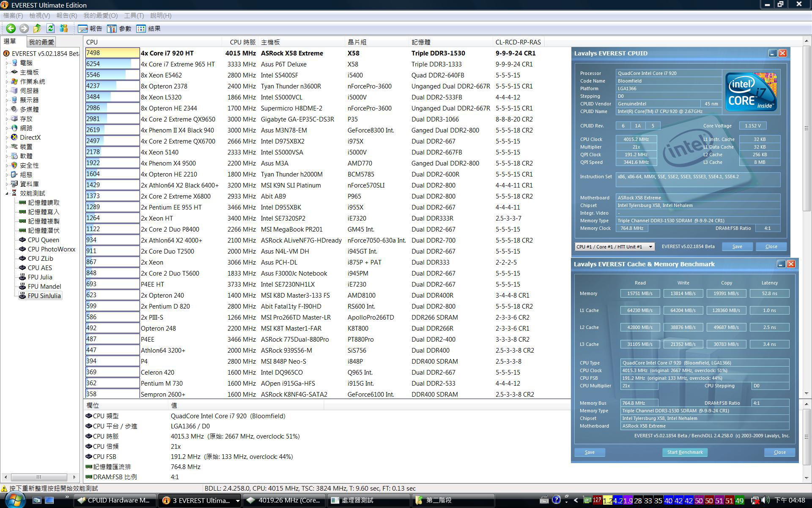Viewport: 812px width, 508px height.
Task: Open the 檢視(V) menu
Action: [40, 16]
